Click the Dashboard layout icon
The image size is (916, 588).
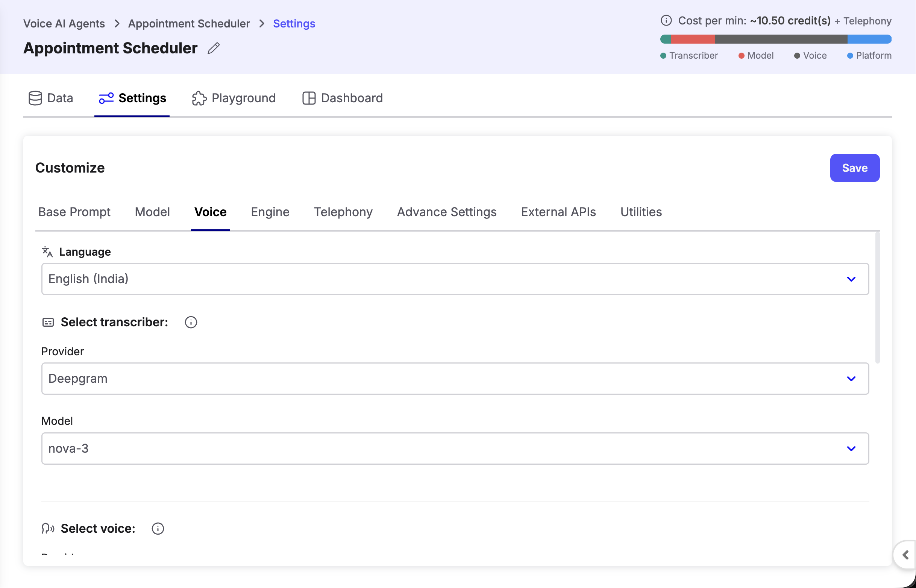click(308, 98)
